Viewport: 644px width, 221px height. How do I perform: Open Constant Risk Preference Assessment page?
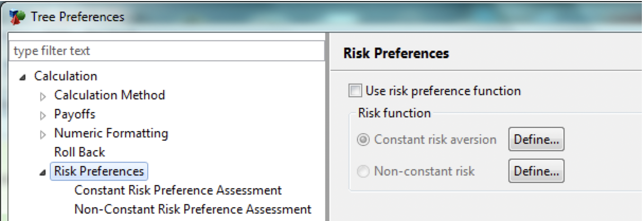coord(178,190)
